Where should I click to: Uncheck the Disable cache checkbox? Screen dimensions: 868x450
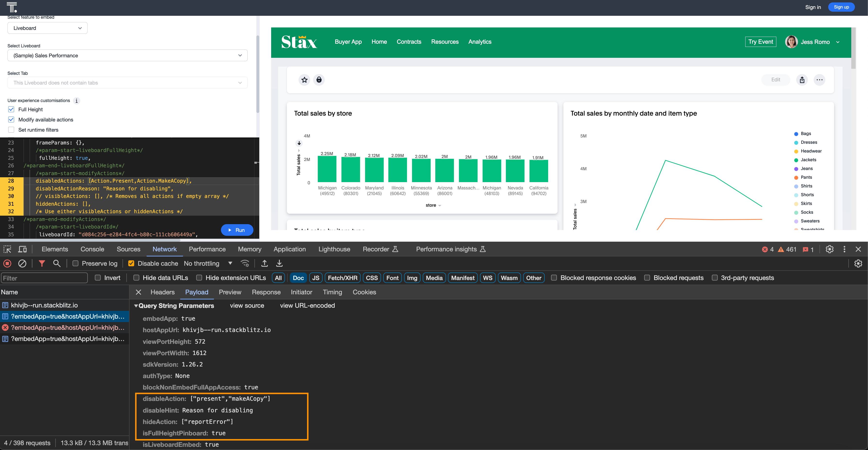pos(131,263)
